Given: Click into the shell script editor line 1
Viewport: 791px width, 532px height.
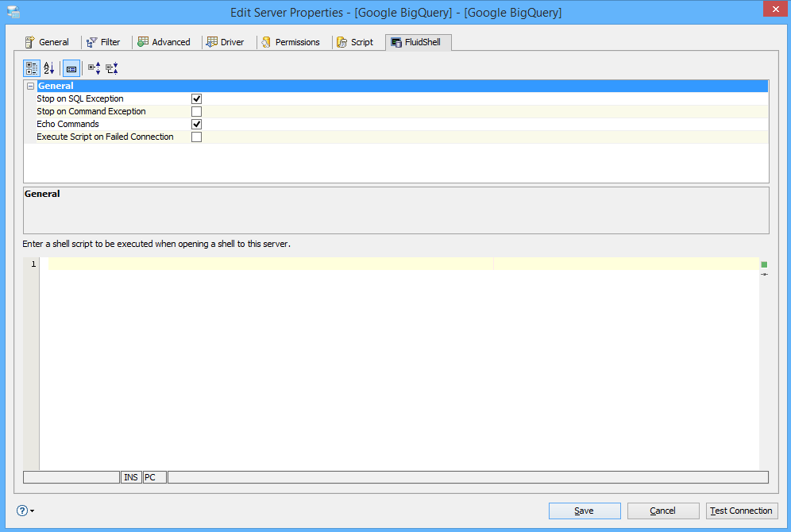Looking at the screenshot, I should pos(403,264).
